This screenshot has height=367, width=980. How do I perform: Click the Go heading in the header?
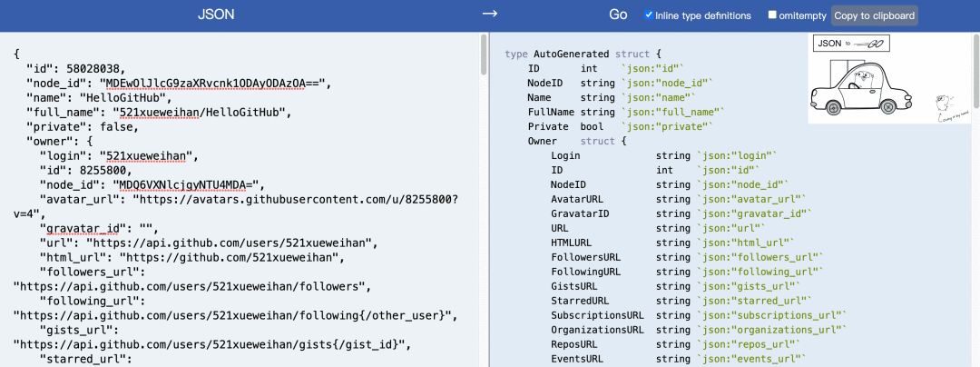[x=618, y=15]
